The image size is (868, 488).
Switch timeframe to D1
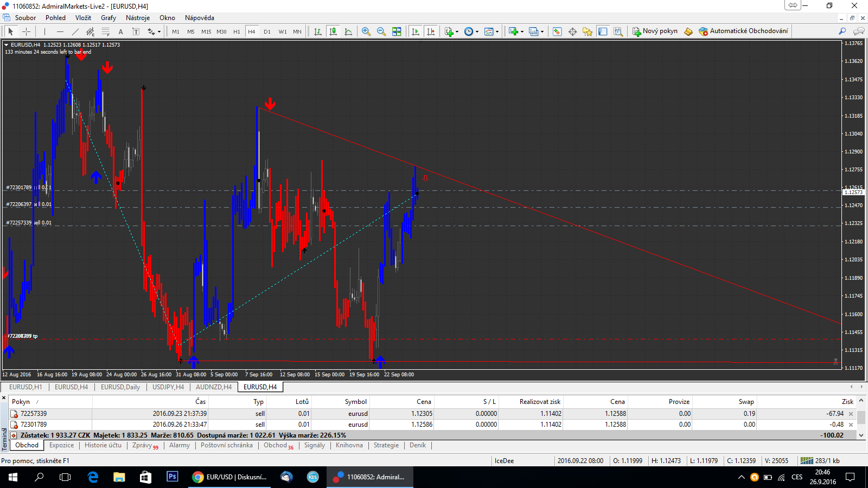click(x=267, y=31)
